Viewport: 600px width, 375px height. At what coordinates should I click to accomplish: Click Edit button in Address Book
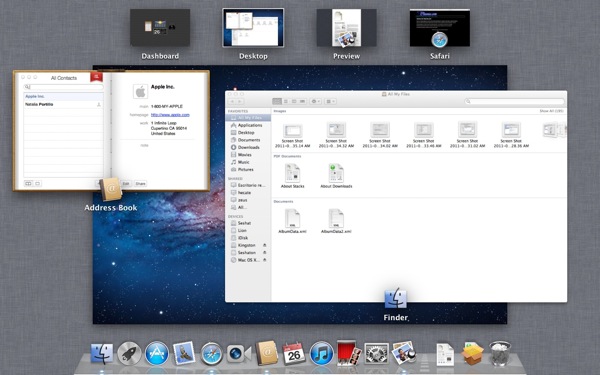click(x=126, y=184)
